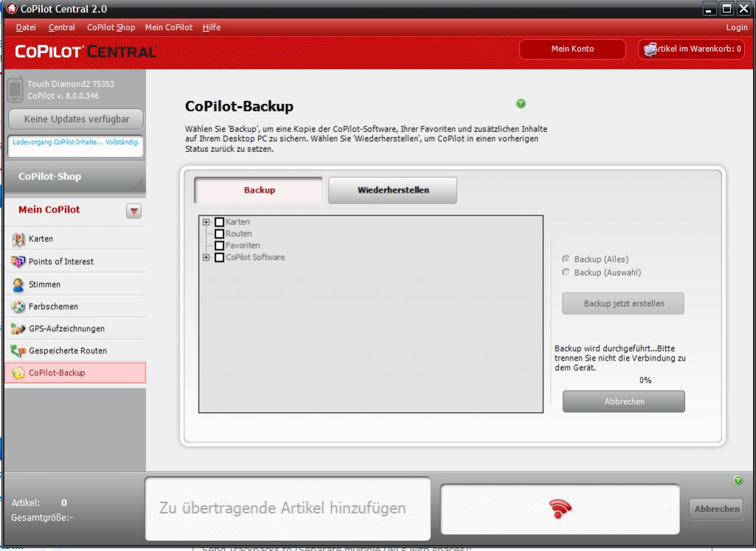
Task: Cancel backup with the Abbrechen button under 0%
Action: pyautogui.click(x=624, y=401)
